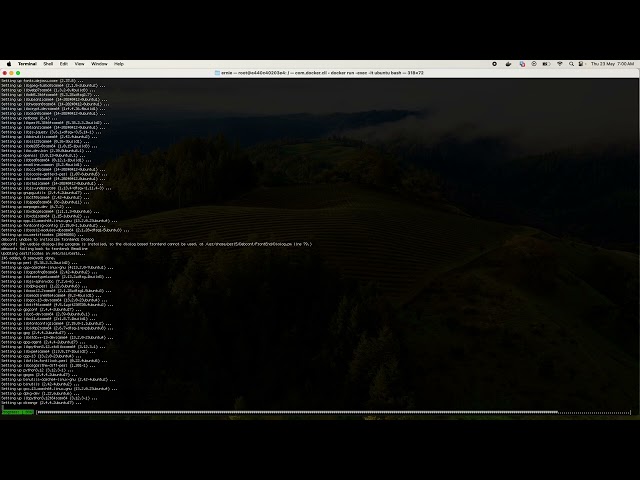The height and width of the screenshot is (480, 640).
Task: Click the folder proxy icon in title bar
Action: coord(217,73)
